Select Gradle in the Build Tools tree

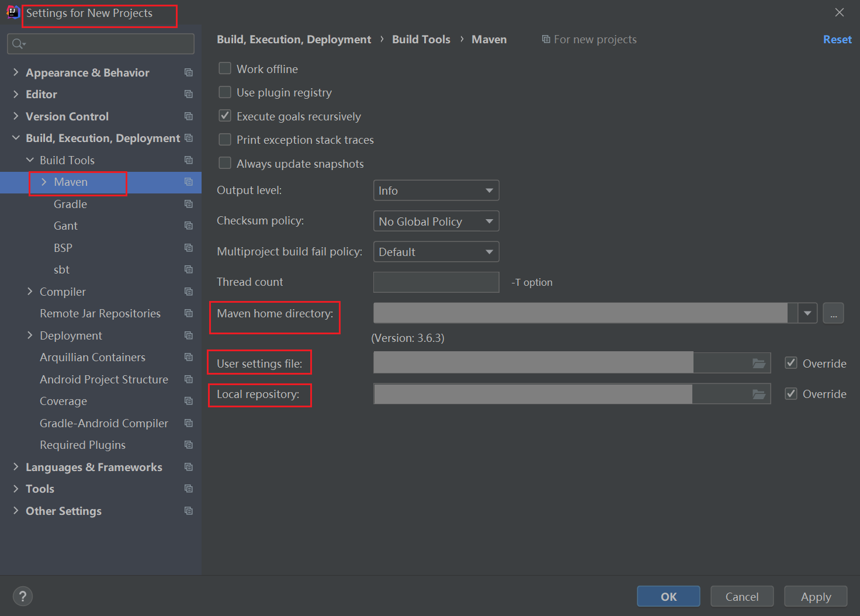point(70,204)
